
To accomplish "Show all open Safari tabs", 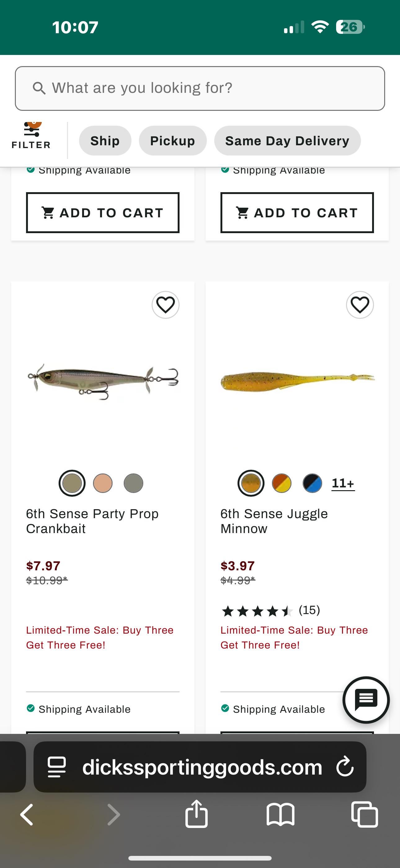I will 364,814.
